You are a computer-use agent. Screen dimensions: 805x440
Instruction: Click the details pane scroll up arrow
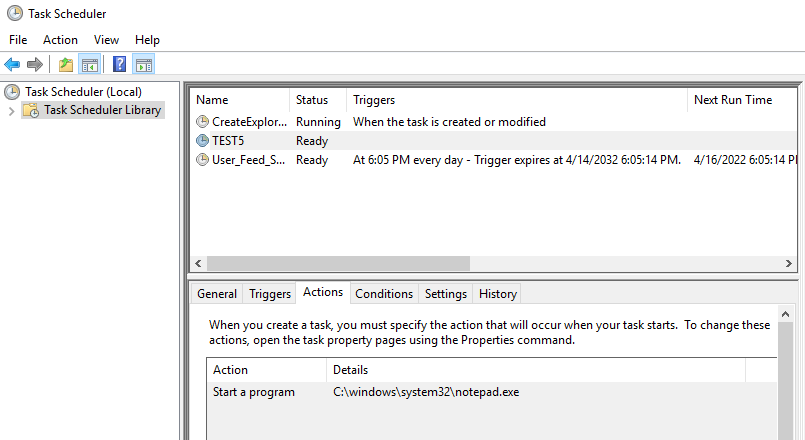pyautogui.click(x=785, y=314)
